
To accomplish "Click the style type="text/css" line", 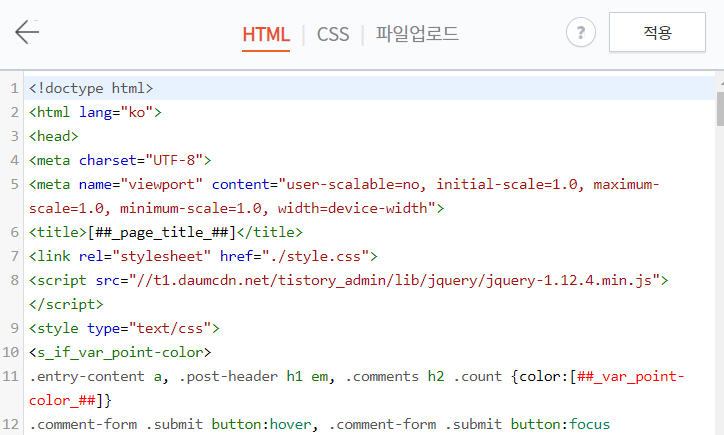I will click(124, 328).
